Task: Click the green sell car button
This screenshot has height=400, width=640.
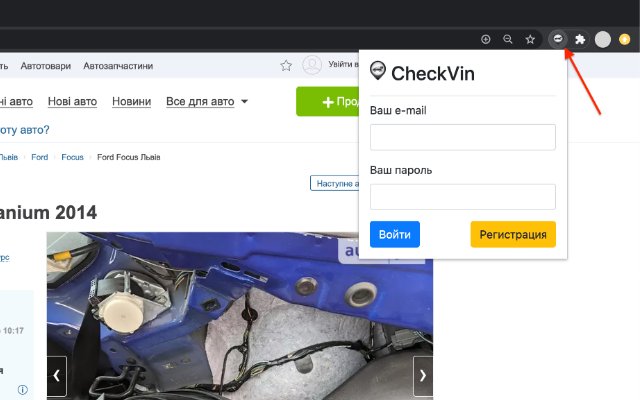Action: [327, 101]
